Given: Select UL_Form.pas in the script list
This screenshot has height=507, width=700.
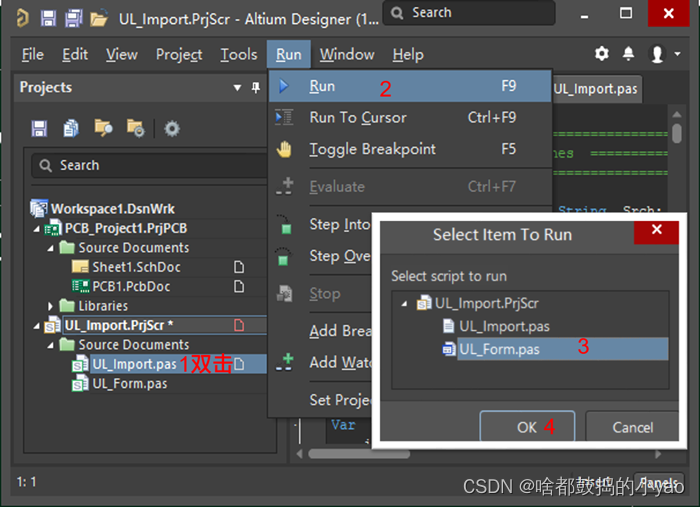Looking at the screenshot, I should coord(499,349).
